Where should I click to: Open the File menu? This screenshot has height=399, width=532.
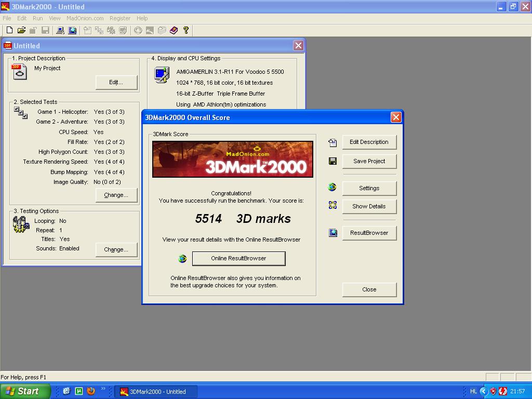coord(7,18)
